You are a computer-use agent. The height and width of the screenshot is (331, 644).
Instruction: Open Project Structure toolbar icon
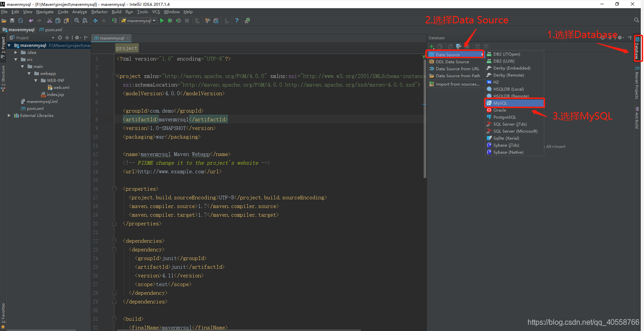point(216,21)
